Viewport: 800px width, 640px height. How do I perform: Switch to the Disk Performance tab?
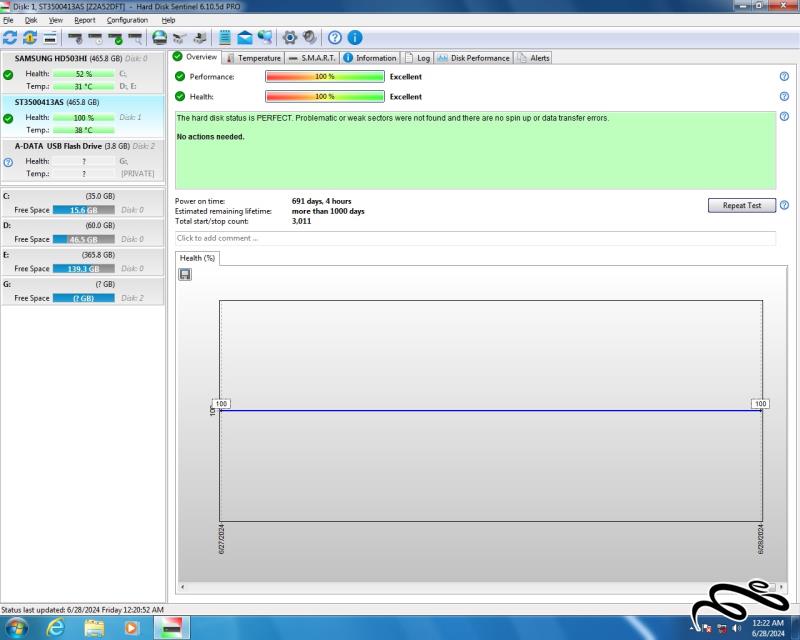tap(473, 58)
